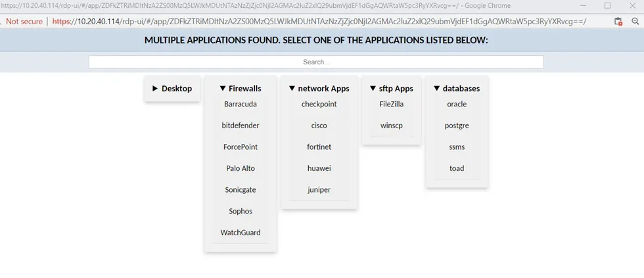Open the postgre database app

point(457,126)
